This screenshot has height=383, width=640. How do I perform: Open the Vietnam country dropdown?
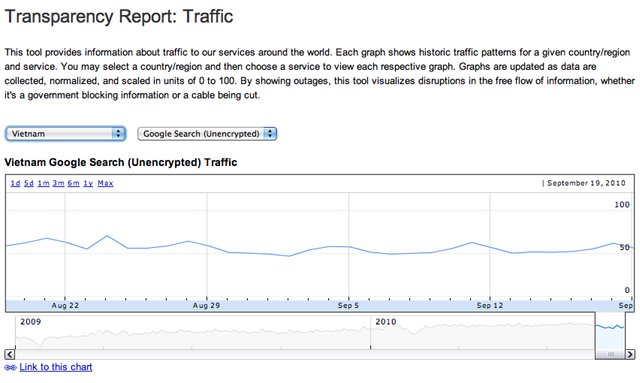click(65, 134)
